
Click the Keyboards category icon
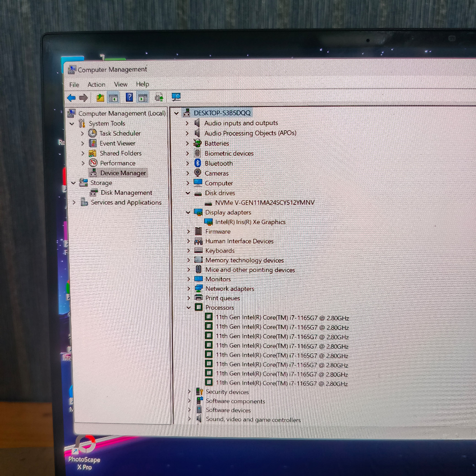pos(198,251)
